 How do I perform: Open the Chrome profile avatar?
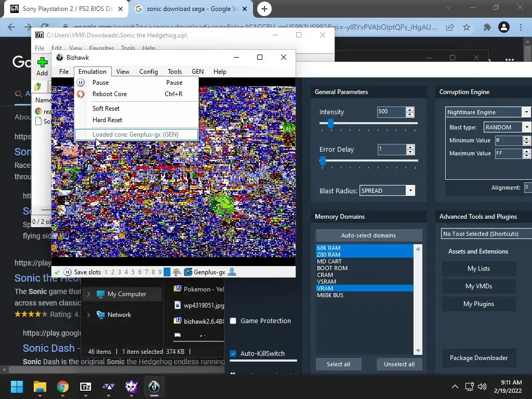pos(504,27)
